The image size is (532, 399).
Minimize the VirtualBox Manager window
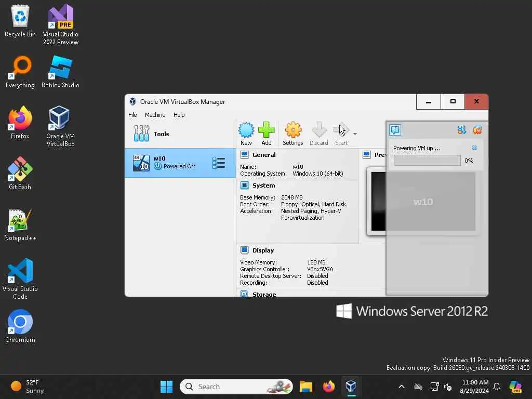[429, 102]
